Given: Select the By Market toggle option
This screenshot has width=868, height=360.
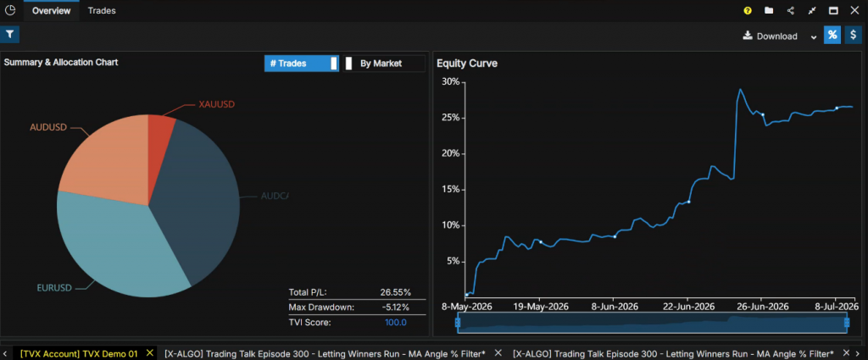Looking at the screenshot, I should (x=384, y=64).
